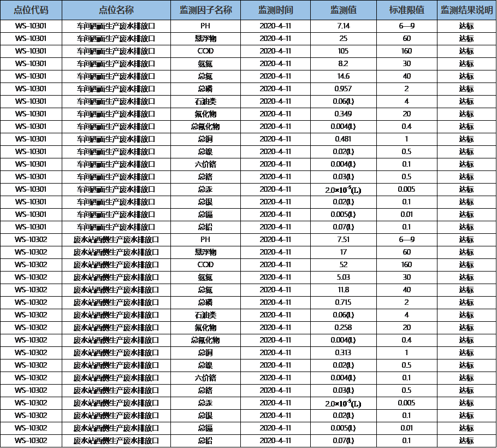Click 总氰化物 factor in the WS-10302 row
497x448 pixels.
pos(205,340)
